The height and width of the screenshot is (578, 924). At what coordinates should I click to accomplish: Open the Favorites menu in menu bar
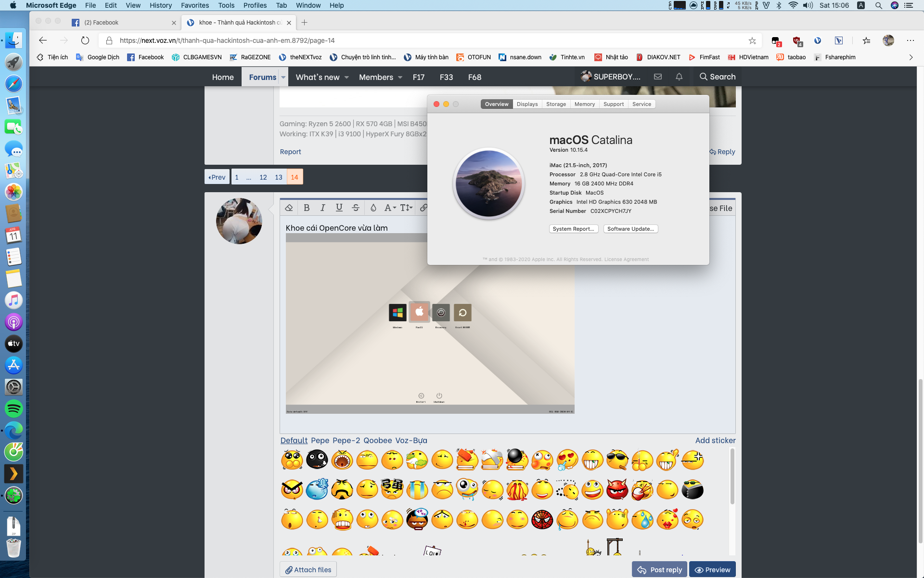195,5
